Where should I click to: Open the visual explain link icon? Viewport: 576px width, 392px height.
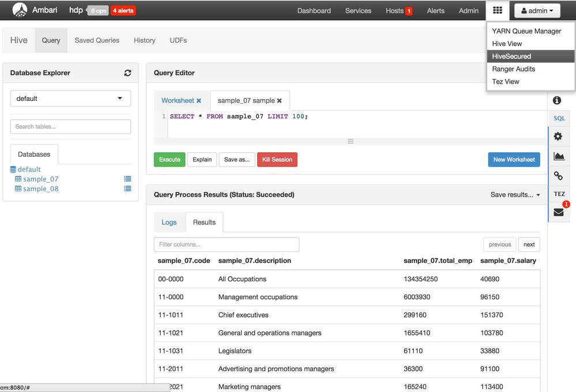(x=558, y=176)
